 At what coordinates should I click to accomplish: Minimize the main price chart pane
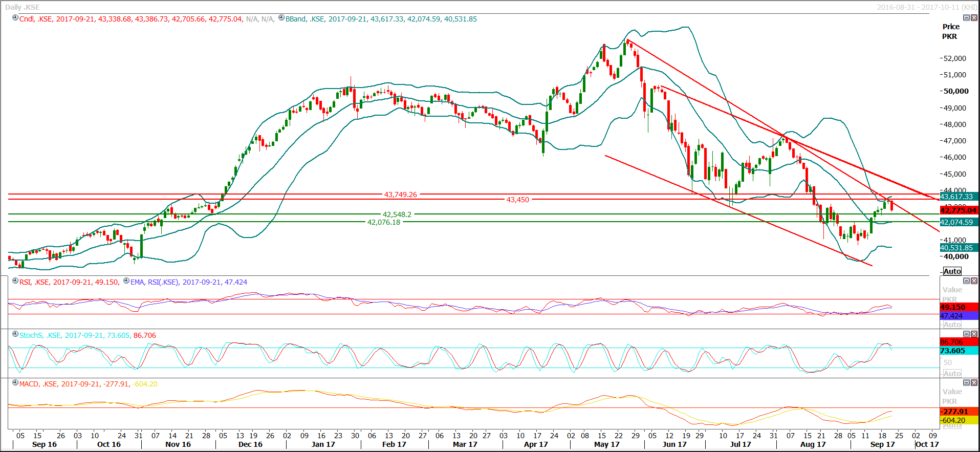(x=966, y=18)
